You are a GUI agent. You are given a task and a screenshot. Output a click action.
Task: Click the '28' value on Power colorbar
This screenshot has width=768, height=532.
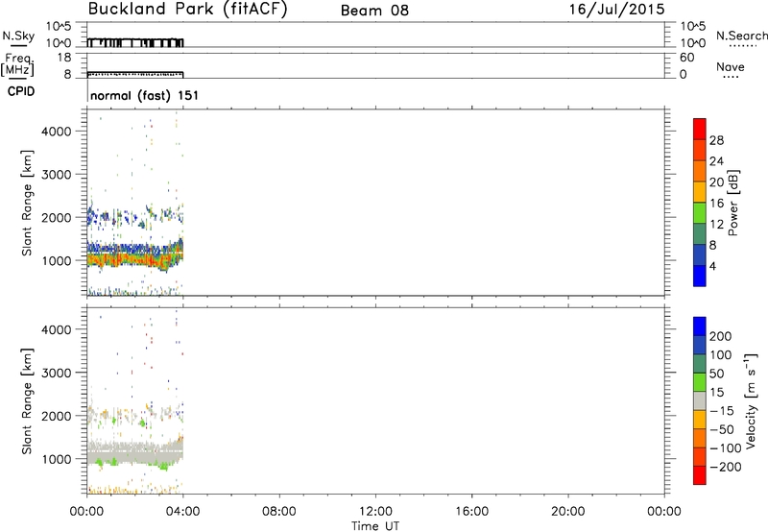point(716,140)
